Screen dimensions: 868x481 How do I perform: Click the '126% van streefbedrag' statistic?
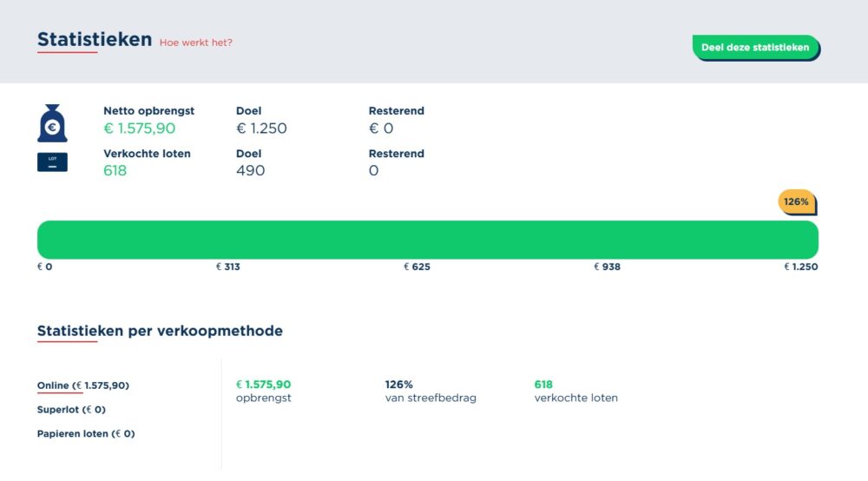pos(431,391)
